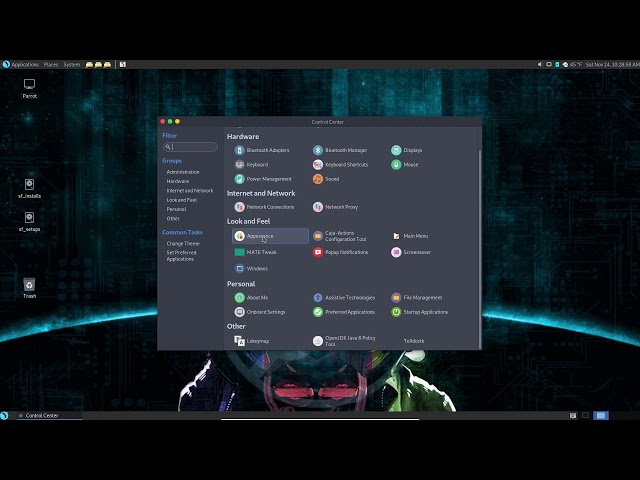Open Keyboard Shortcuts
This screenshot has width=640, height=480.
340,164
